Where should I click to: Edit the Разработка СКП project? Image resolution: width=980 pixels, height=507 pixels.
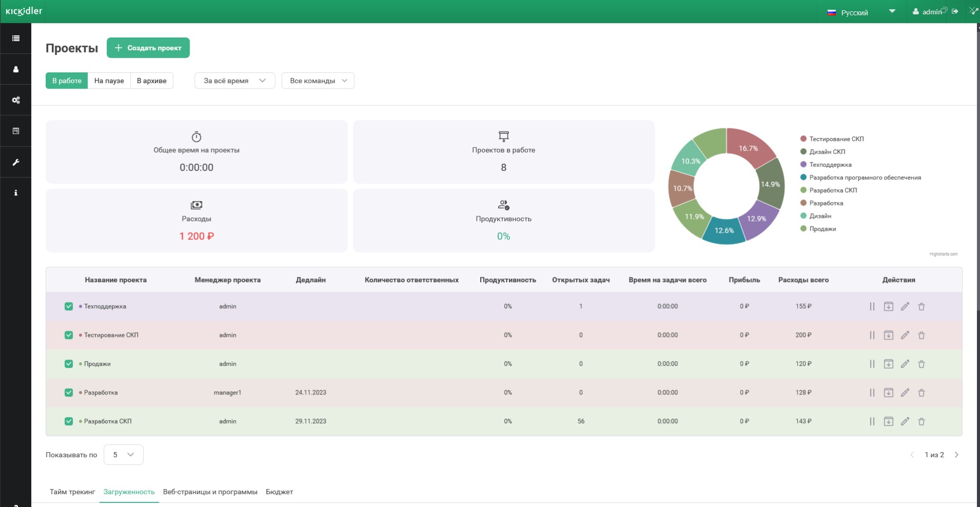(x=905, y=422)
